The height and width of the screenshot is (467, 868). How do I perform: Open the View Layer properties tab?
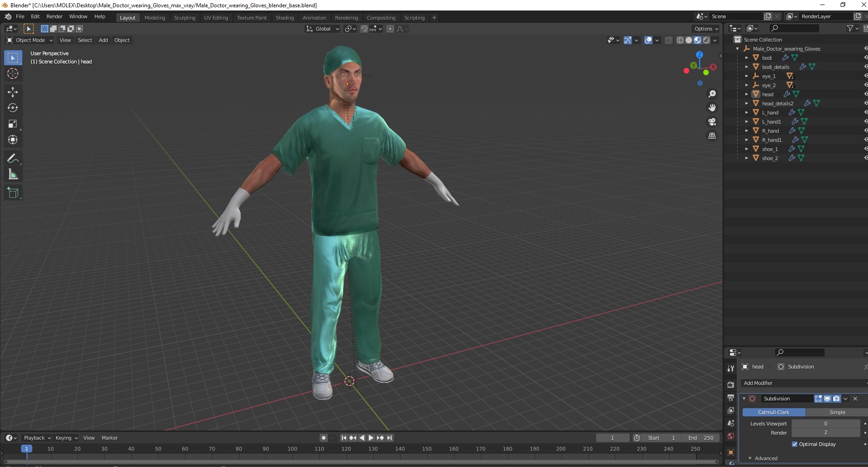(x=731, y=410)
